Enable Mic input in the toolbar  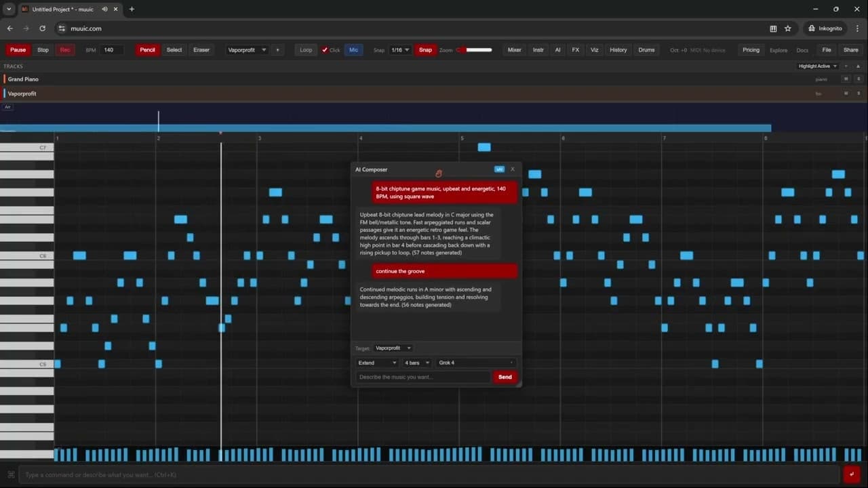pyautogui.click(x=353, y=49)
